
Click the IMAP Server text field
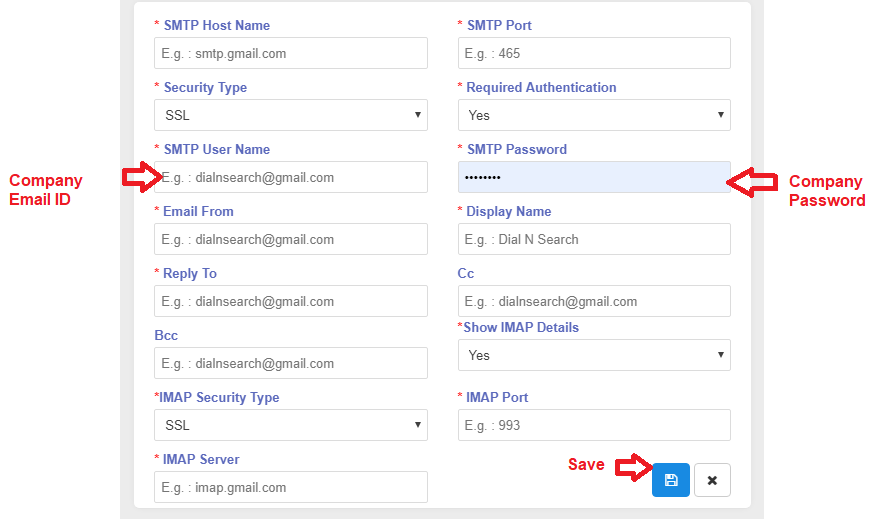coord(290,487)
